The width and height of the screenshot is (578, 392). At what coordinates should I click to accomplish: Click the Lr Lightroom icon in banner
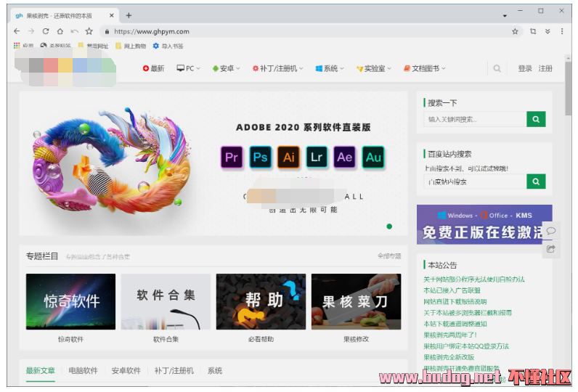[x=317, y=157]
